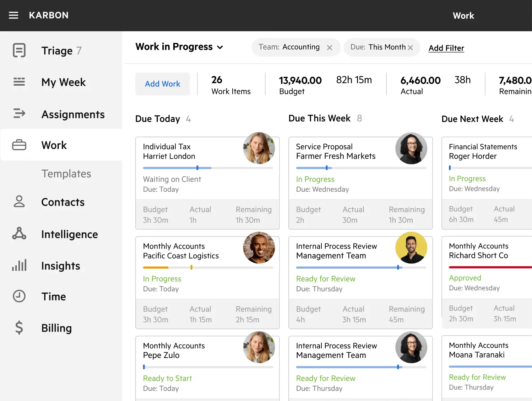The image size is (532, 401).
Task: Click the Contacts person icon
Action: (x=19, y=201)
